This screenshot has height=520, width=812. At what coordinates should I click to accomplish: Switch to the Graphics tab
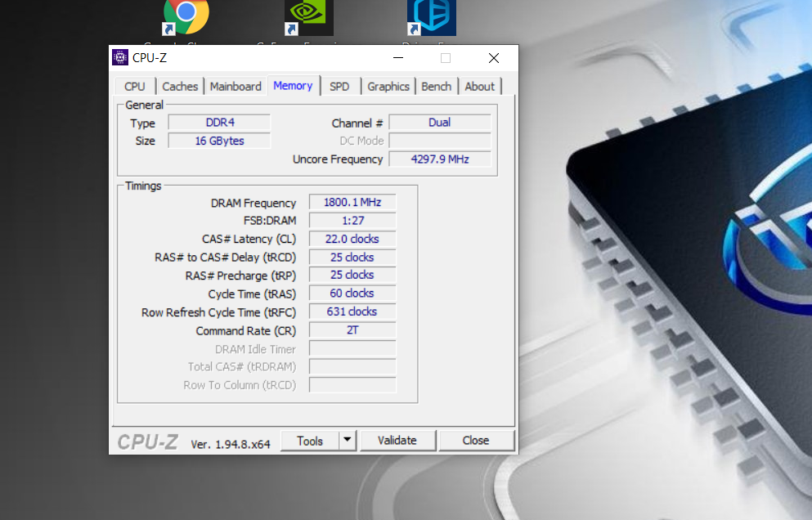(388, 87)
